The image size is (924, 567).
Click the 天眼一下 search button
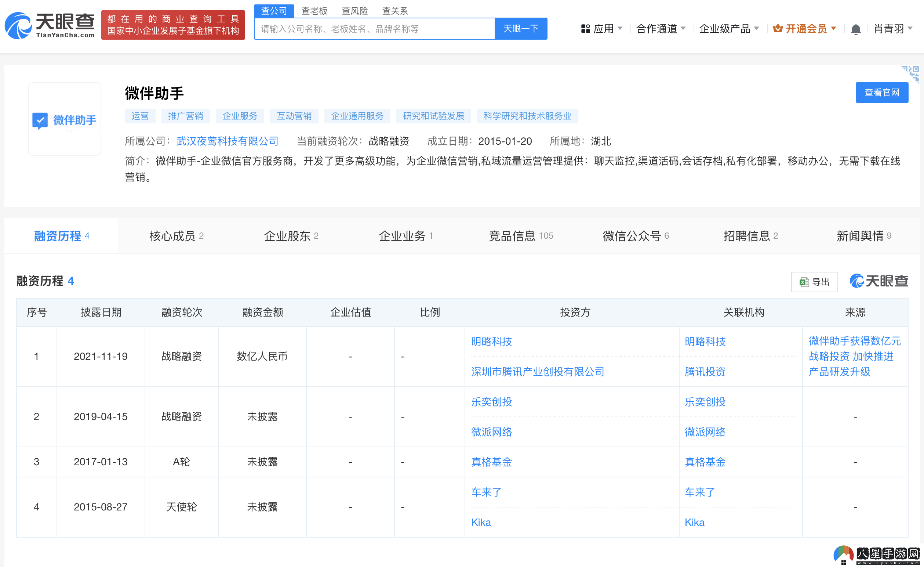pyautogui.click(x=521, y=29)
